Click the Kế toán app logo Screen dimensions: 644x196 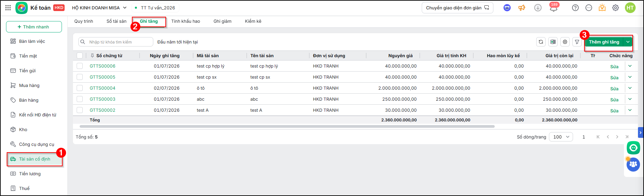point(21,8)
